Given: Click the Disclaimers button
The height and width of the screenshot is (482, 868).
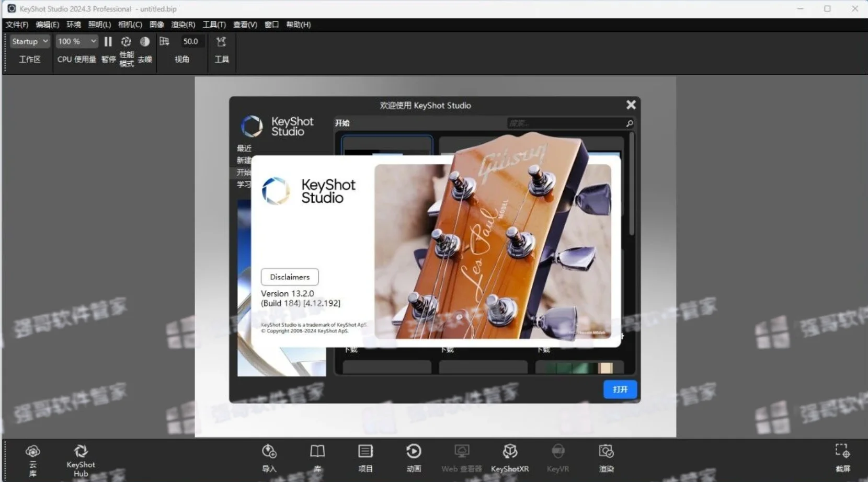Looking at the screenshot, I should [290, 277].
